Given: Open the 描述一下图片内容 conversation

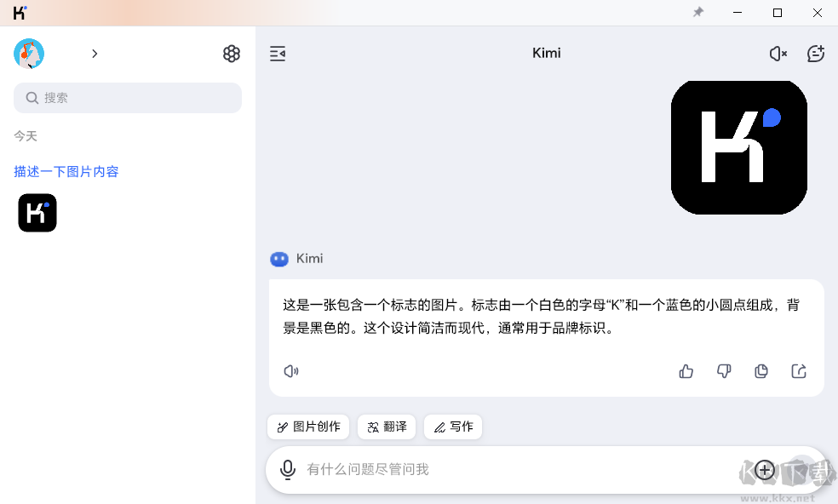Looking at the screenshot, I should [x=66, y=171].
